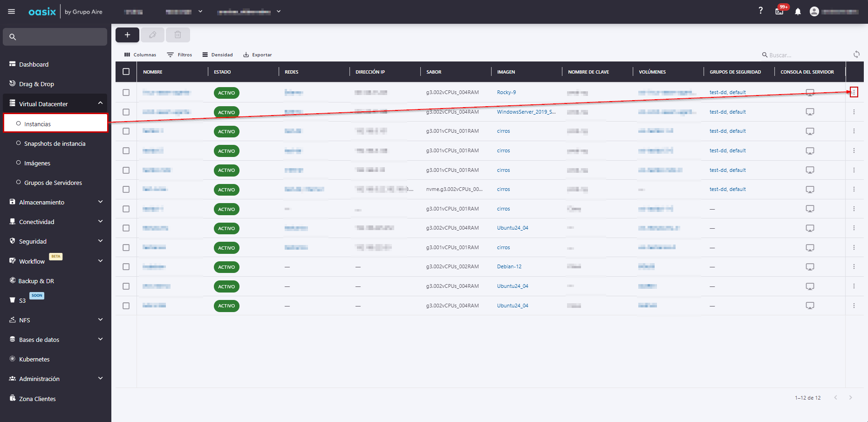This screenshot has width=868, height=422.
Task: Open the terminal icon with 99+ badge
Action: point(779,12)
